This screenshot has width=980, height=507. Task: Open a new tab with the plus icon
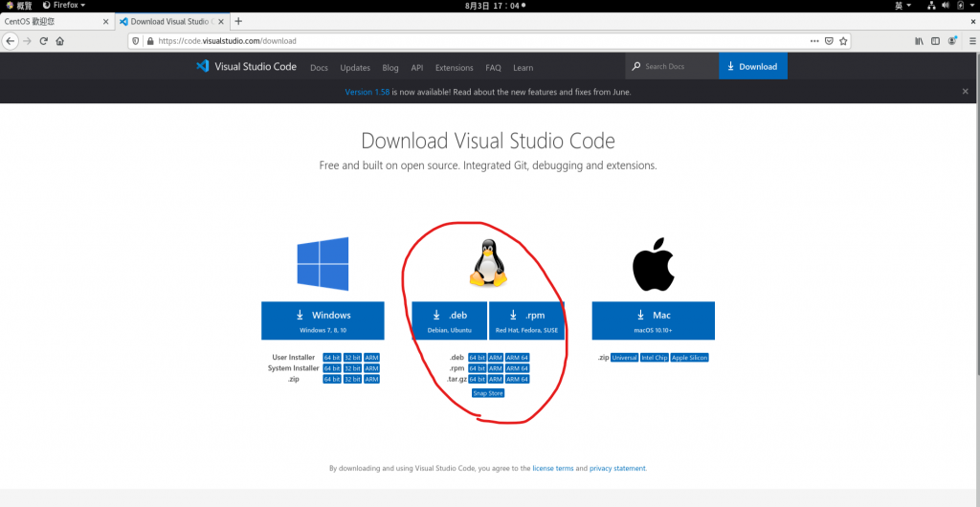[238, 21]
